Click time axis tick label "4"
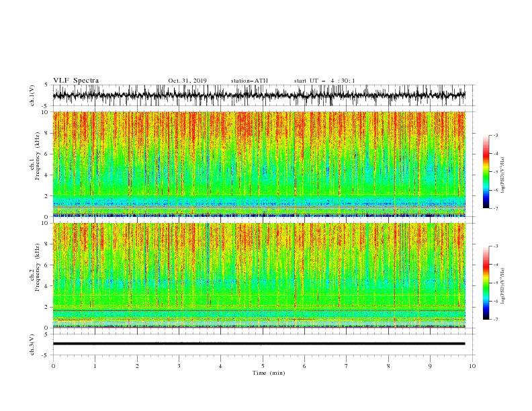 [x=220, y=366]
